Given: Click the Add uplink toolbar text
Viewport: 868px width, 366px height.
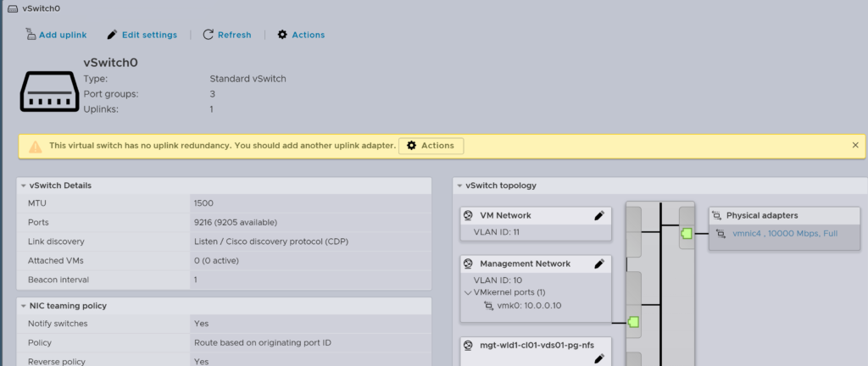Looking at the screenshot, I should point(63,35).
